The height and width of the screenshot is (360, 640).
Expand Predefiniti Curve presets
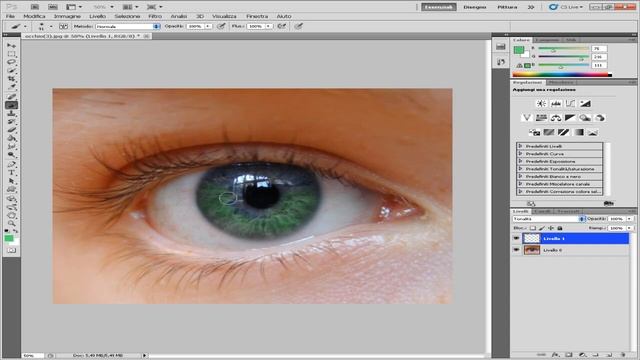coord(520,154)
